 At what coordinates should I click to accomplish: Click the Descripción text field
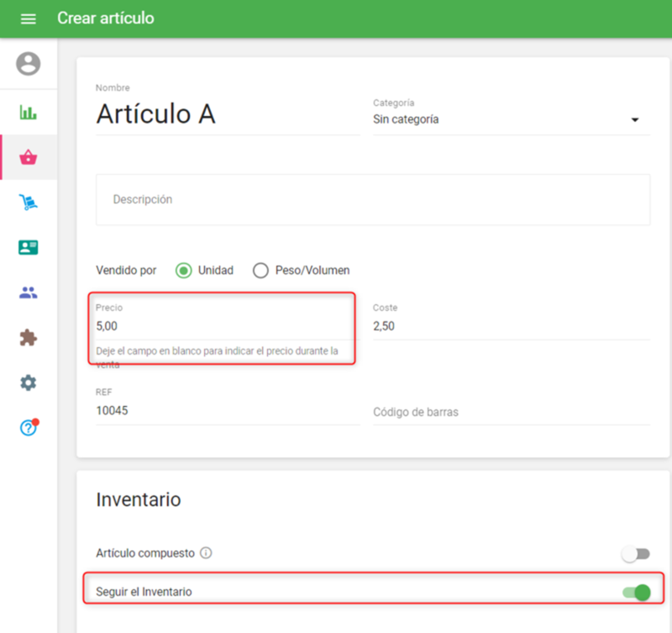(372, 200)
